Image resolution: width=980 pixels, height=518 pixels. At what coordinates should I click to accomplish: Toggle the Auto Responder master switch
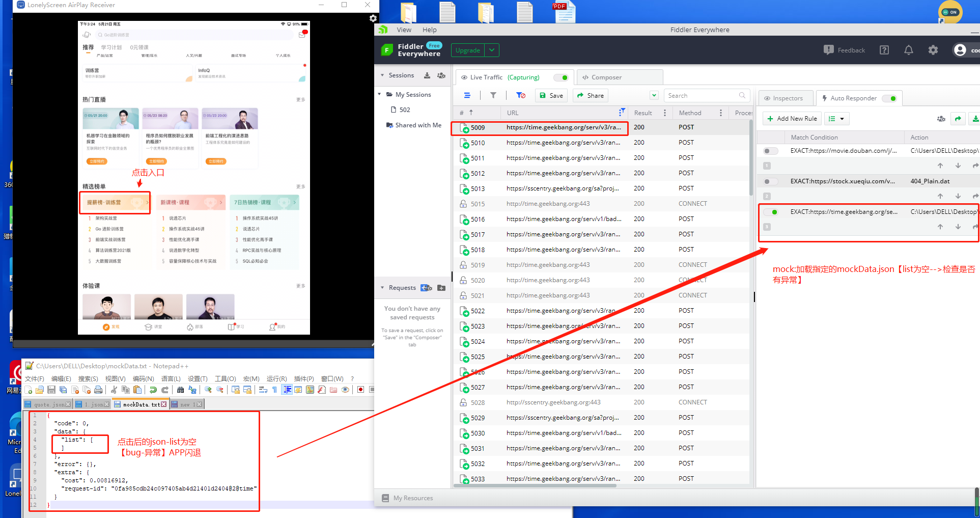pyautogui.click(x=889, y=98)
